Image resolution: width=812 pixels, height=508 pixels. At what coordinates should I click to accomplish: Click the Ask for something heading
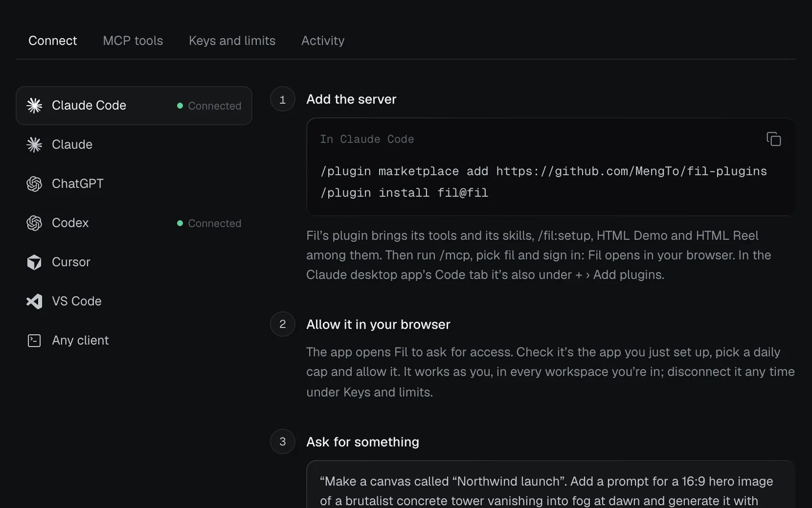coord(363,442)
